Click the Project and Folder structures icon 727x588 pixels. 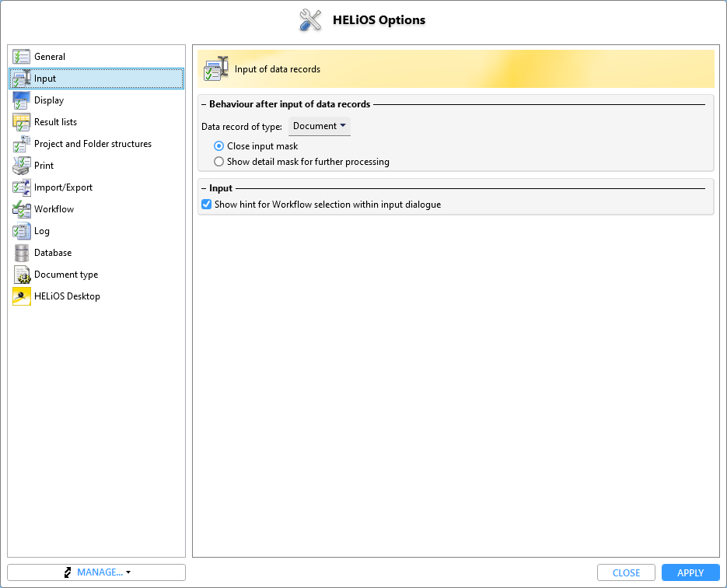coord(21,144)
